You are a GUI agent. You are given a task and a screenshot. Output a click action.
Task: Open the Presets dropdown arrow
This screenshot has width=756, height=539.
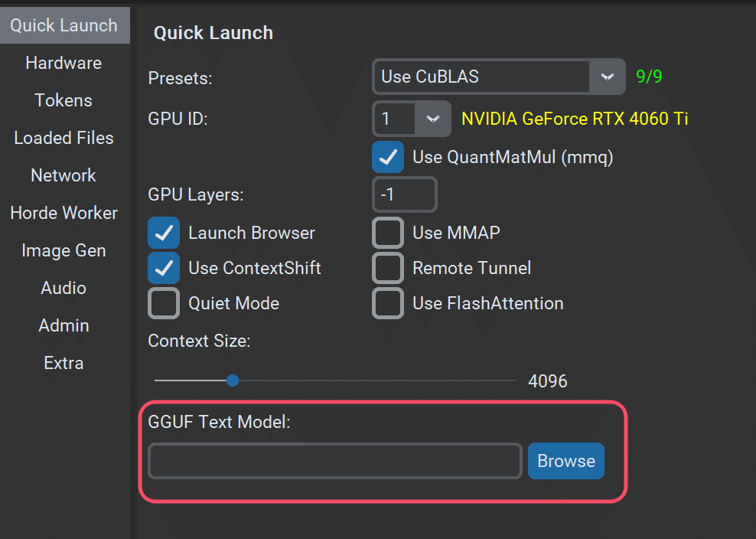(x=608, y=77)
